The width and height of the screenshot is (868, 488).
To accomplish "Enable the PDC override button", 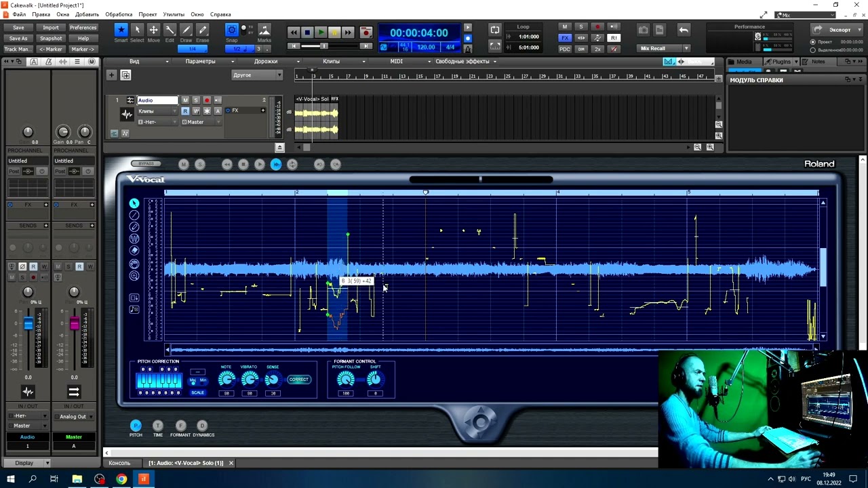I will [x=565, y=49].
